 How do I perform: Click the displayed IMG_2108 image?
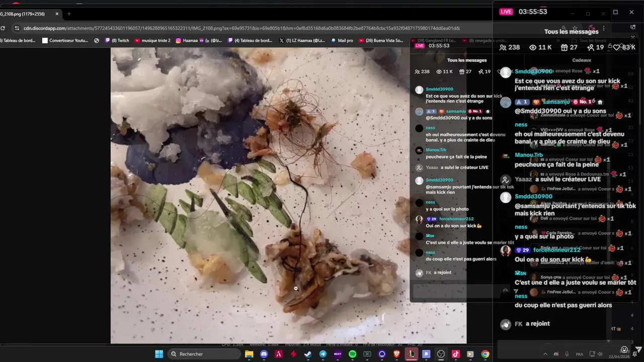coord(288,196)
